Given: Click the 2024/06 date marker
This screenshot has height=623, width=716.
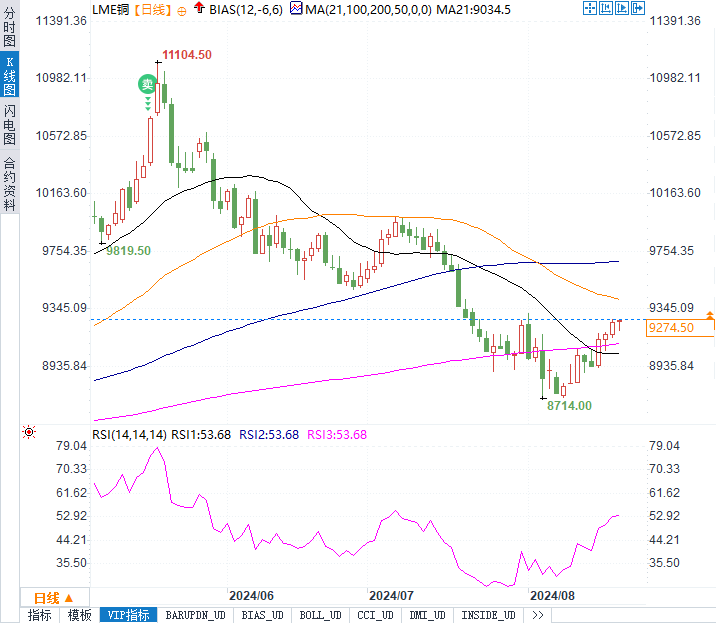Looking at the screenshot, I should 251,596.
